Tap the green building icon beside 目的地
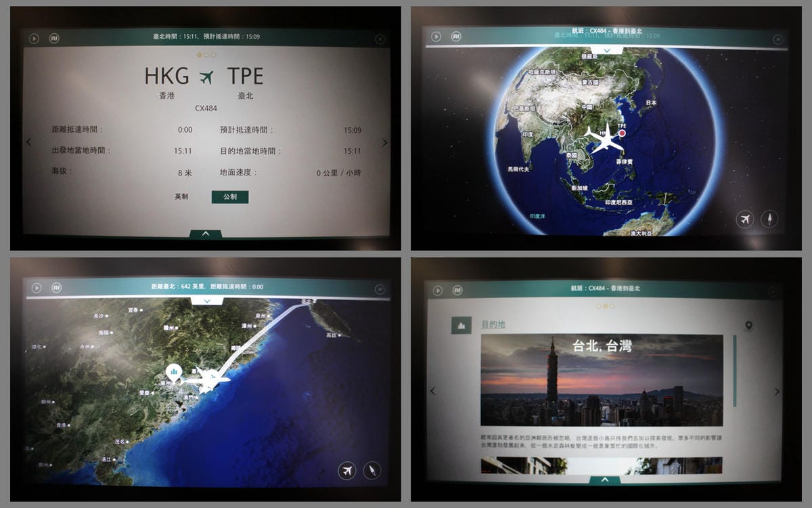The image size is (812, 508). pyautogui.click(x=461, y=325)
